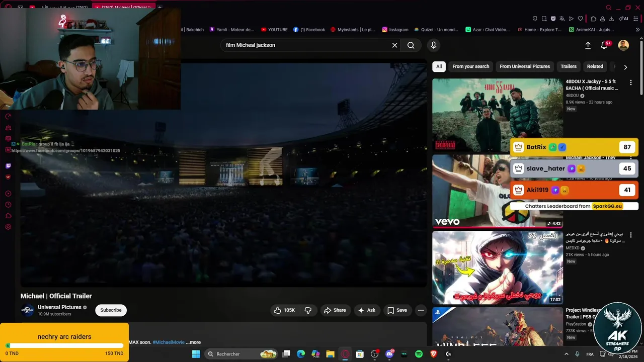
Task: Click the taskbar Rechercher search box
Action: tap(242, 354)
